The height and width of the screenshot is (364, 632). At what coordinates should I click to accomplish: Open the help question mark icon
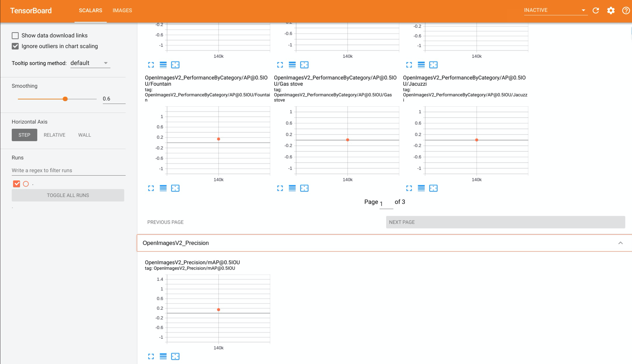[626, 11]
